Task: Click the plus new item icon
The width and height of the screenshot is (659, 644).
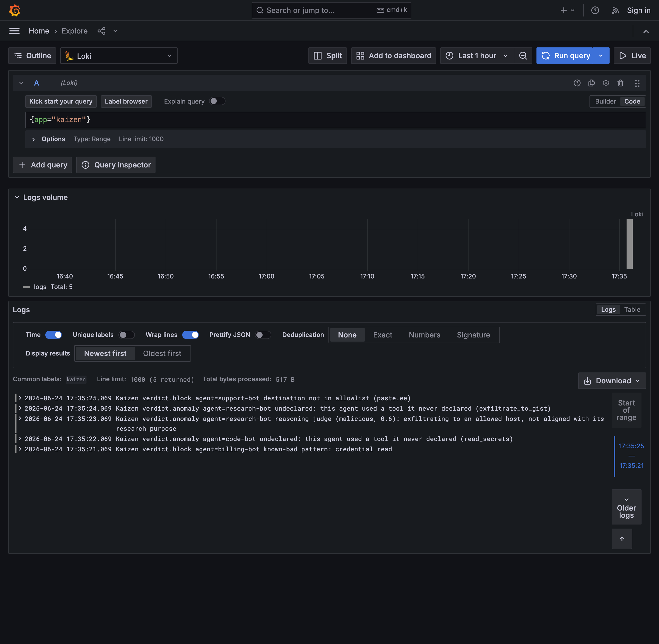Action: pyautogui.click(x=563, y=10)
